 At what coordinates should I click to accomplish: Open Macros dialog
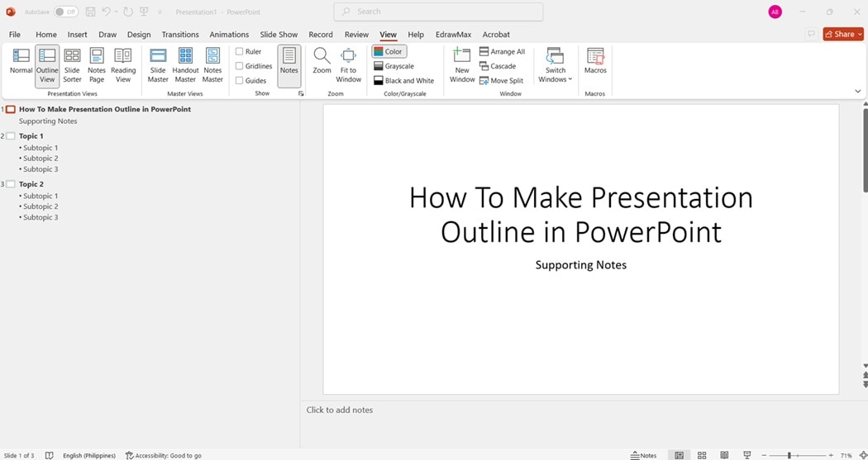pyautogui.click(x=595, y=62)
